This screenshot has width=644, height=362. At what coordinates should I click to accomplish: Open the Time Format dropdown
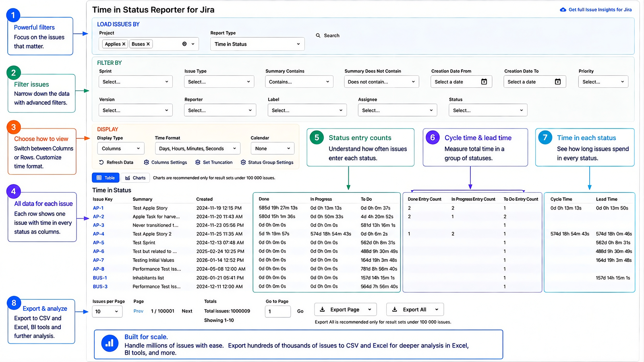[x=198, y=148]
